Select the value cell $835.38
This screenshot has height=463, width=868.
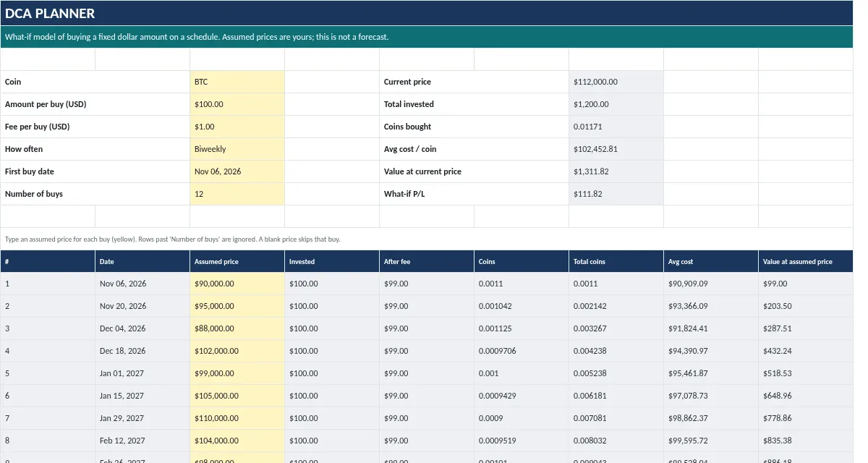coord(806,441)
